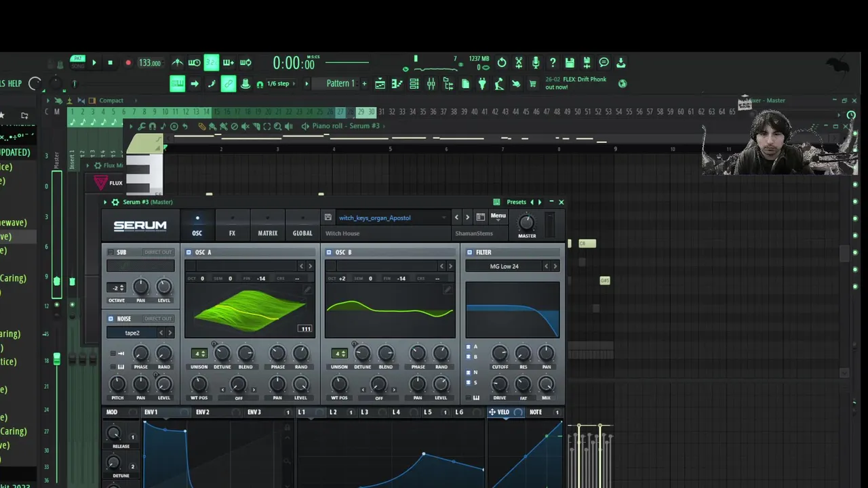The height and width of the screenshot is (488, 868).
Task: Click the stamp tool icon in main toolbar
Action: (x=245, y=84)
